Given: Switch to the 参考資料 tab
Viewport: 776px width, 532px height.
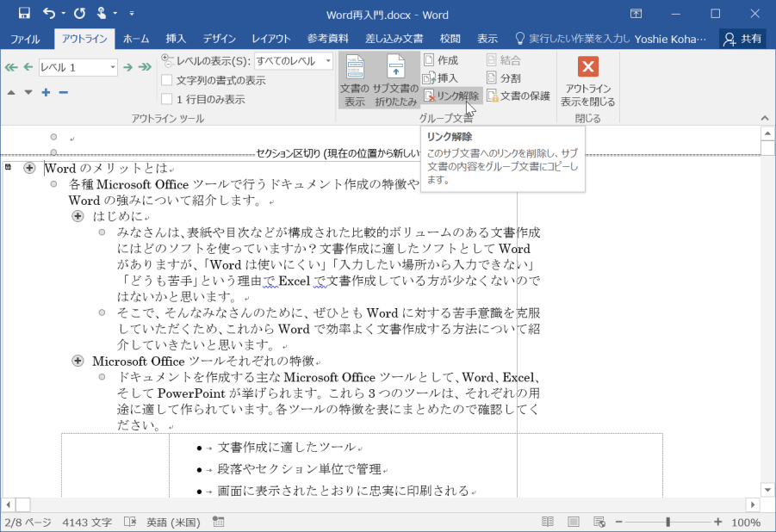Looking at the screenshot, I should [x=327, y=39].
